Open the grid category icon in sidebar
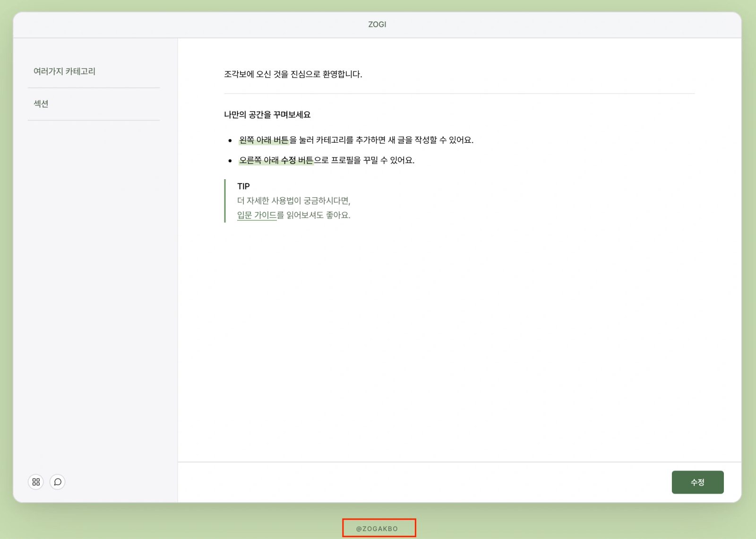The width and height of the screenshot is (756, 539). click(x=36, y=482)
